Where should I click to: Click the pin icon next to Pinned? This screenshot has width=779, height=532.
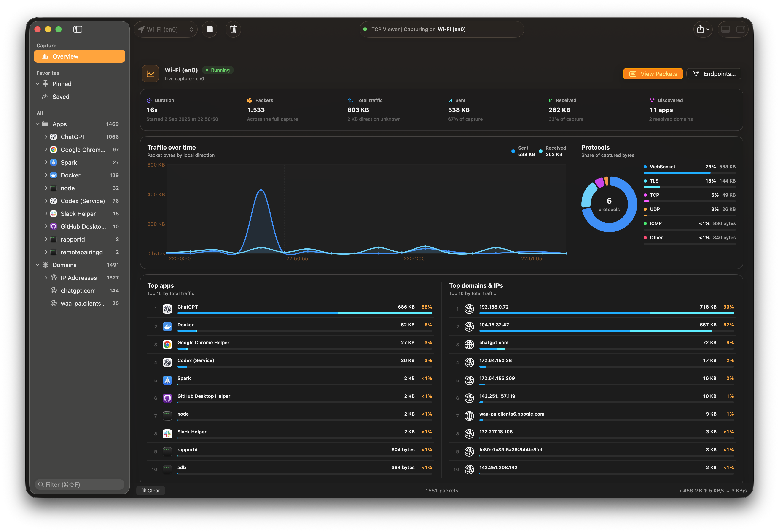(46, 83)
